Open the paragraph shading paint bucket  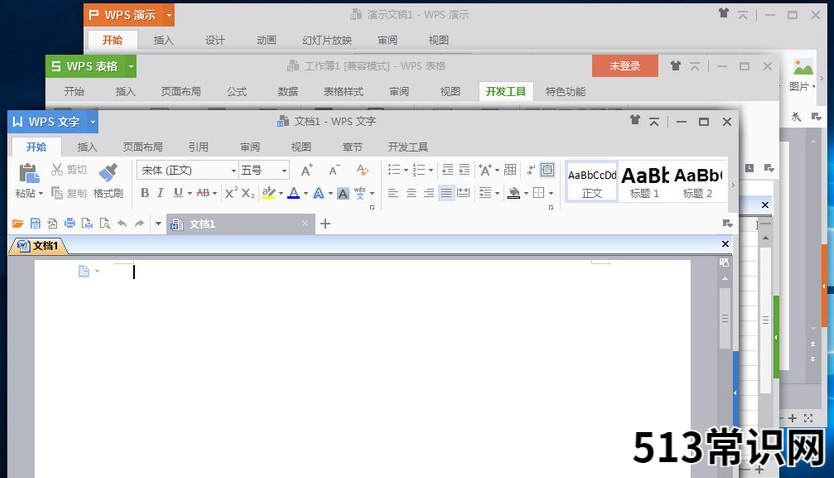(x=513, y=193)
